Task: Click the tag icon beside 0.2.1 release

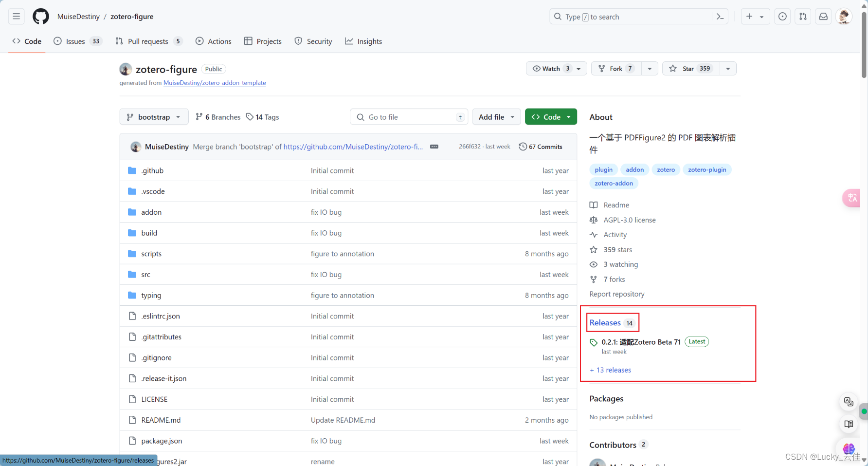Action: tap(594, 342)
